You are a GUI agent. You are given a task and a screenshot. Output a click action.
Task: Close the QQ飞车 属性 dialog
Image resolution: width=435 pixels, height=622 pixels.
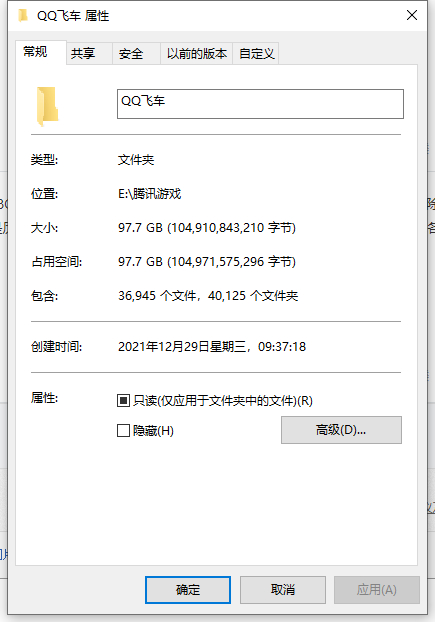point(412,15)
